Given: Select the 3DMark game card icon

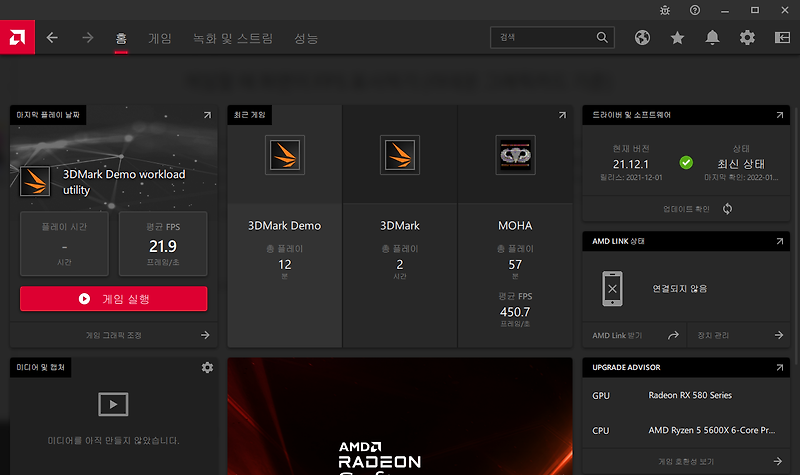Looking at the screenshot, I should click(x=400, y=155).
